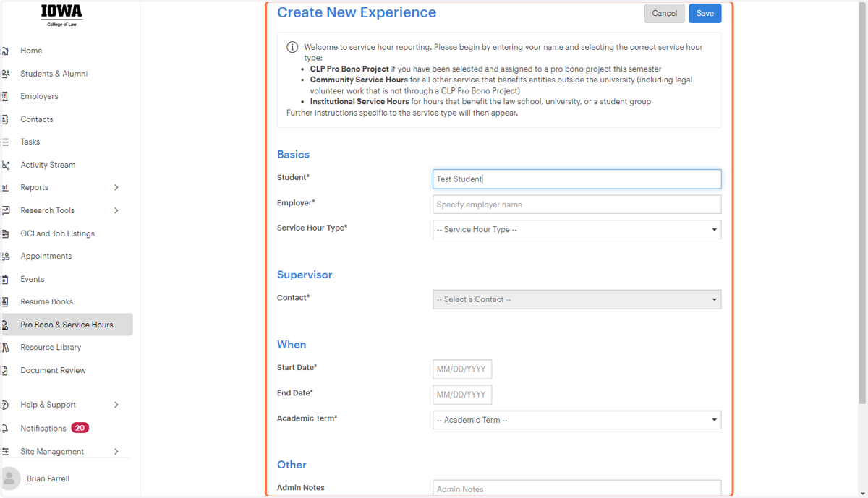Click the Admin Notes text field
The height and width of the screenshot is (498, 868).
(576, 489)
